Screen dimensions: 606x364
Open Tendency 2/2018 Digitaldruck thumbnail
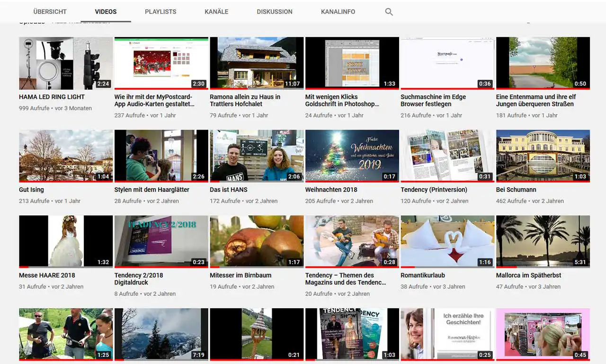tap(161, 242)
